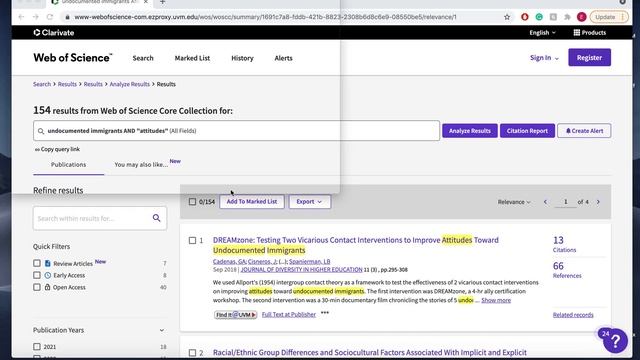Screen dimensions: 640x360
Task: Select checkbox for result 1
Action: pyautogui.click(x=192, y=240)
